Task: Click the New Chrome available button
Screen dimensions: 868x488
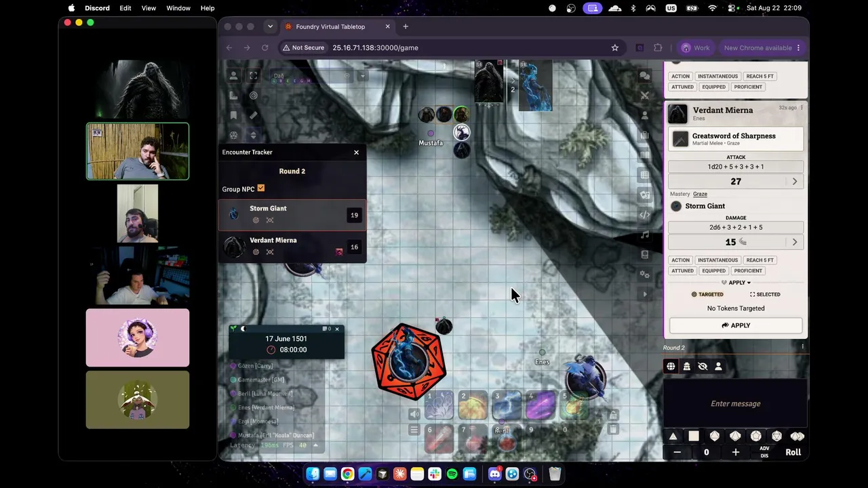Action: (759, 47)
